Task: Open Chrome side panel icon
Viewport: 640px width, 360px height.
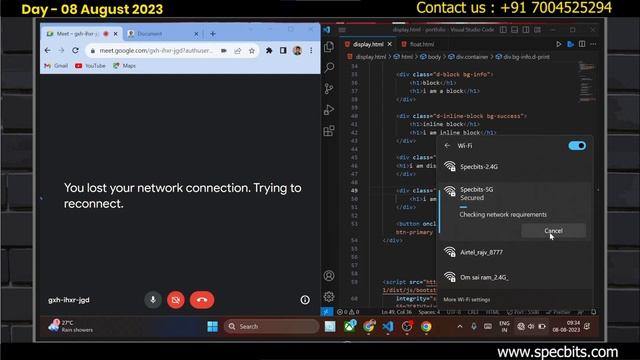Action: 283,51
